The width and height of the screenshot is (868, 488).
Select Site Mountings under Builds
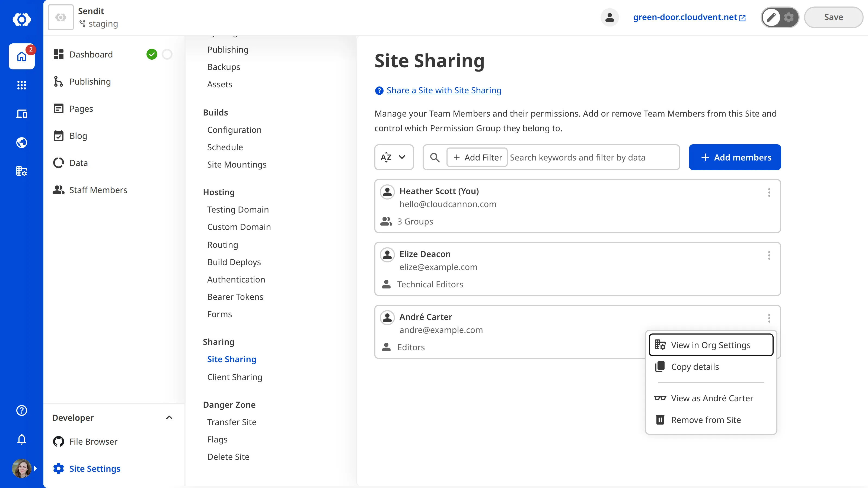pyautogui.click(x=237, y=164)
